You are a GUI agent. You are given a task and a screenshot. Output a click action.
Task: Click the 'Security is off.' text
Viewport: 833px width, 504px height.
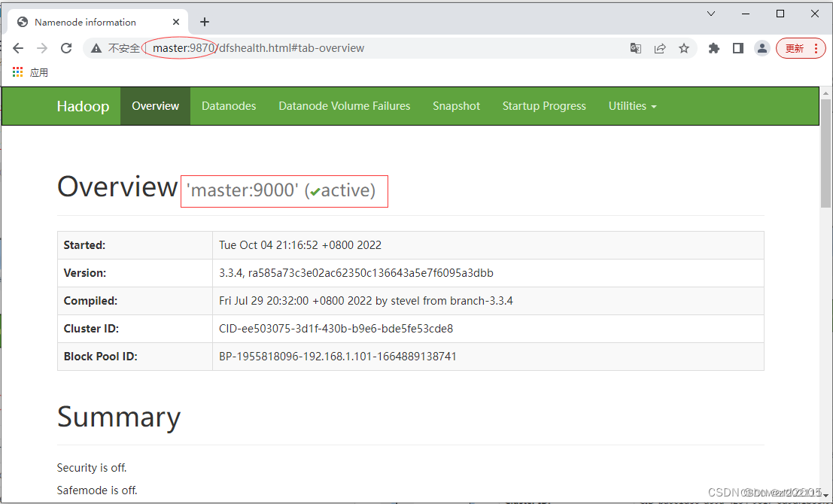[x=92, y=468]
